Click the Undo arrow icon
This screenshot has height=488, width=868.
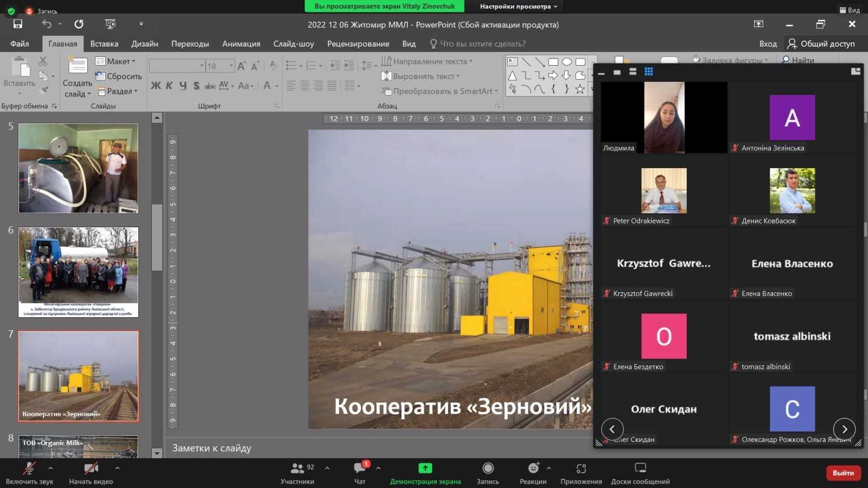pos(47,24)
